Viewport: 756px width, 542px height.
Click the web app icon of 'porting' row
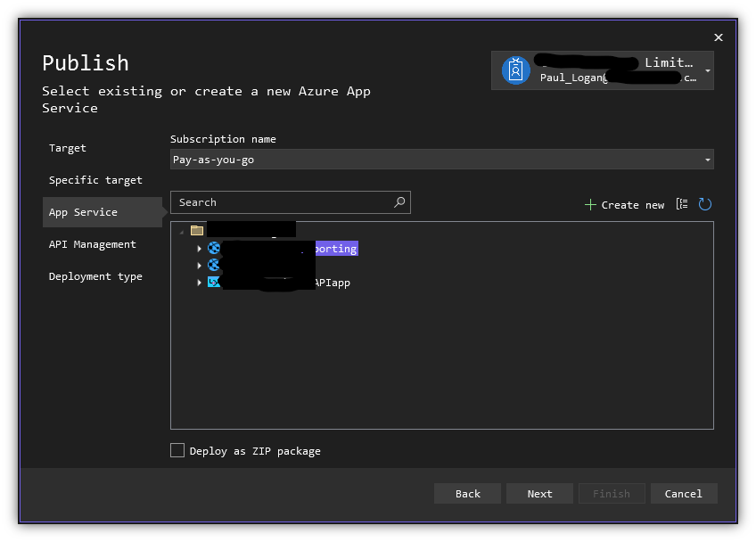[x=214, y=249]
